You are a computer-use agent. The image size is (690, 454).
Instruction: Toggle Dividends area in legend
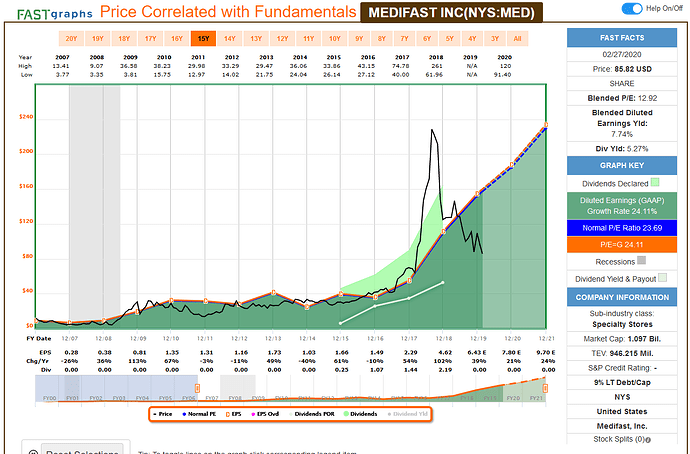360,414
